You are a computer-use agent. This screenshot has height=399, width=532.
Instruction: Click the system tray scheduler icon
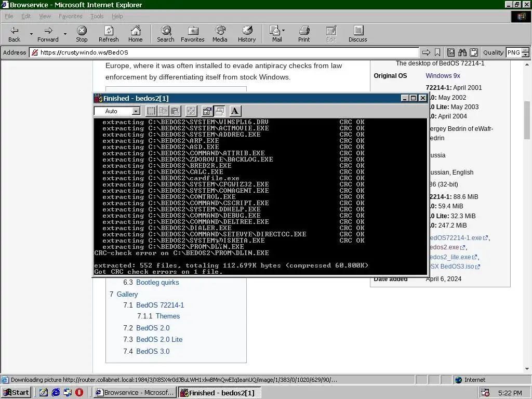pos(486,393)
